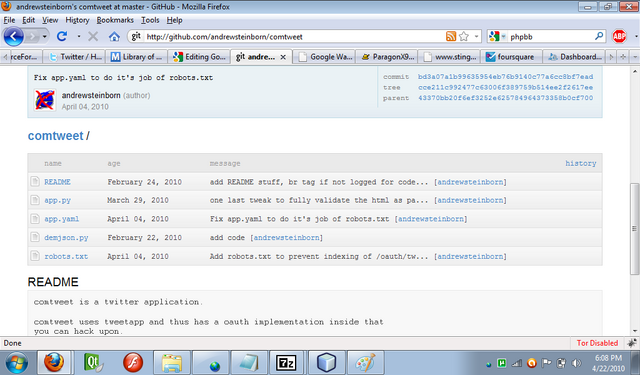Open the list all tabs dropdown
This screenshot has height=375, width=640.
(635, 57)
